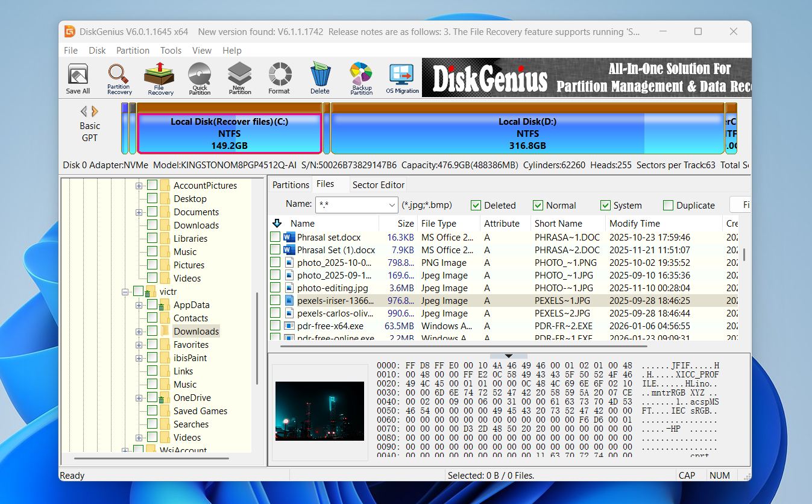This screenshot has height=504, width=812.
Task: Launch File Recovery
Action: click(x=159, y=77)
